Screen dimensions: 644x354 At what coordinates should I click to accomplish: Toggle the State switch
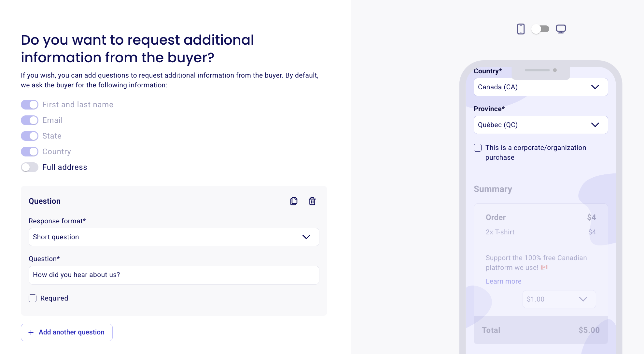coord(30,136)
